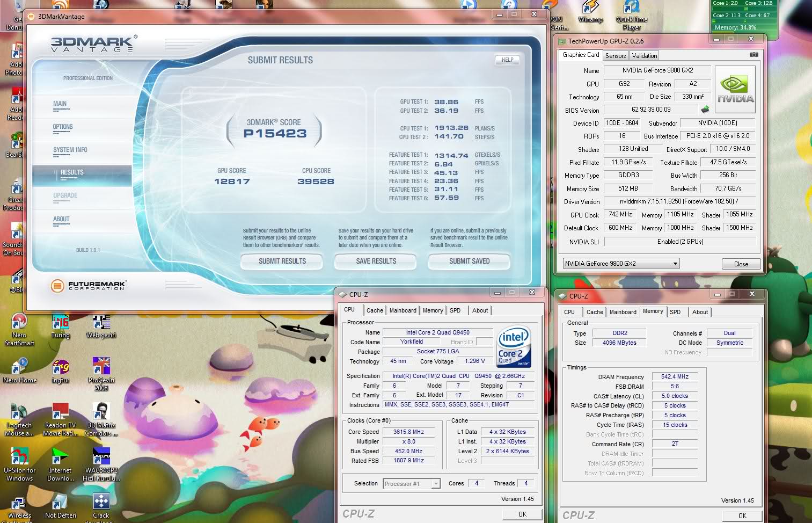Click the GPU-Z title bar icon
The width and height of the screenshot is (812, 523).
(561, 41)
